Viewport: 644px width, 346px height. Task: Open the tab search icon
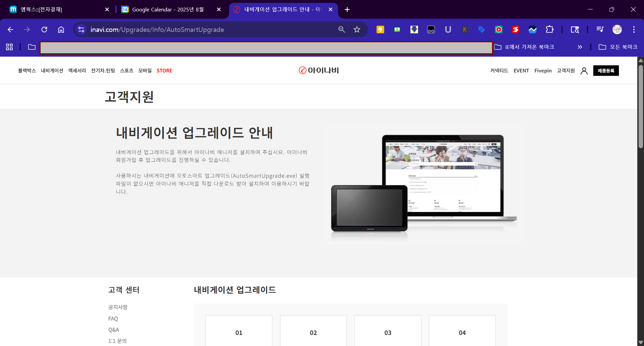[575, 30]
